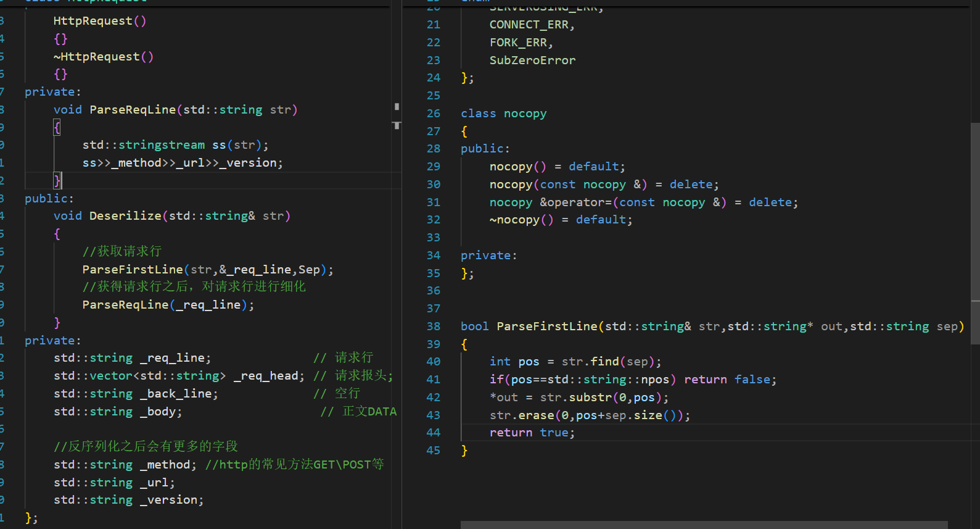Click FORK_ERR on line 22
980x529 pixels.
coord(518,43)
